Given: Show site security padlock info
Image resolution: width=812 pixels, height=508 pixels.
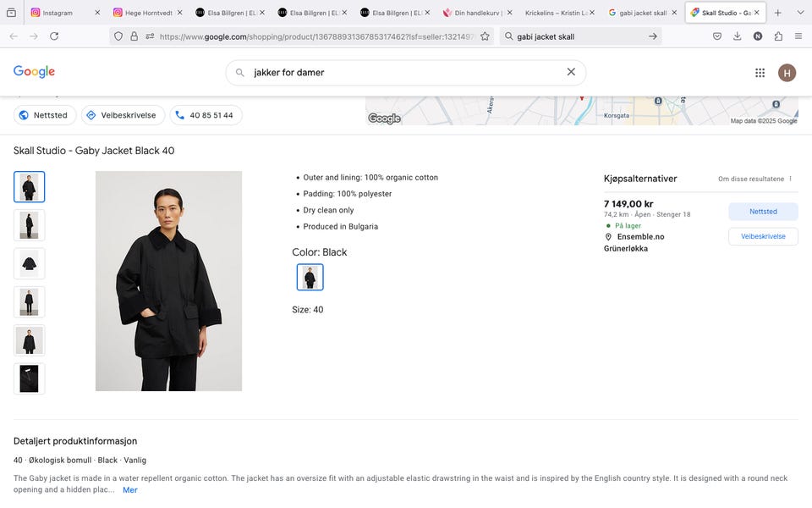Looking at the screenshot, I should point(134,36).
